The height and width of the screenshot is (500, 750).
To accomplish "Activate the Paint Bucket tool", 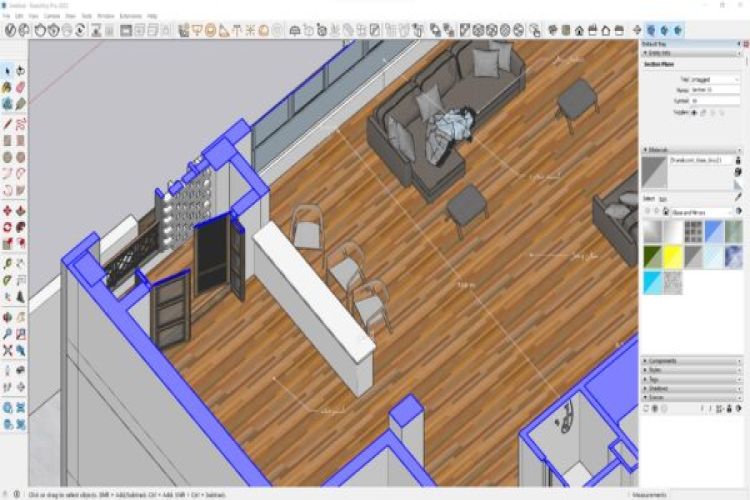I will [x=7, y=87].
